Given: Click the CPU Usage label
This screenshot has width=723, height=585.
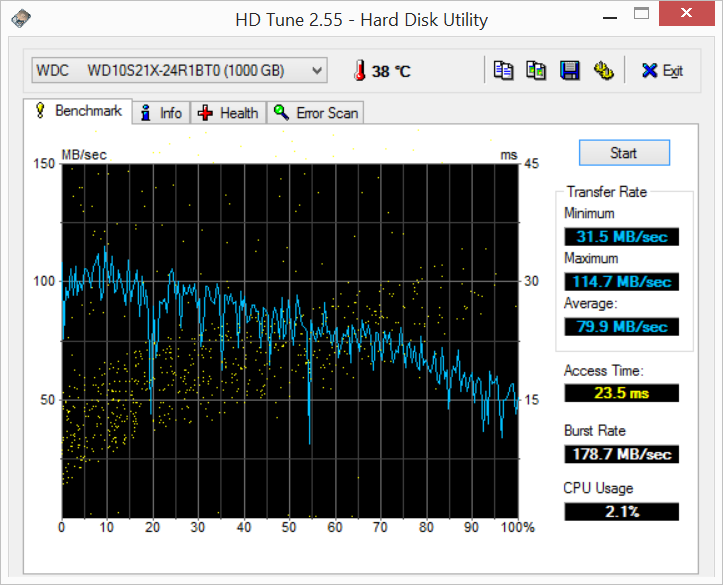Looking at the screenshot, I should [x=598, y=488].
